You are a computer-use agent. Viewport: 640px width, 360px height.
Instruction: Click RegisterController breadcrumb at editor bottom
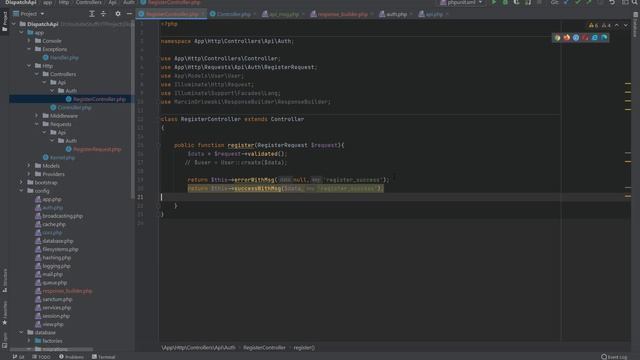click(264, 348)
